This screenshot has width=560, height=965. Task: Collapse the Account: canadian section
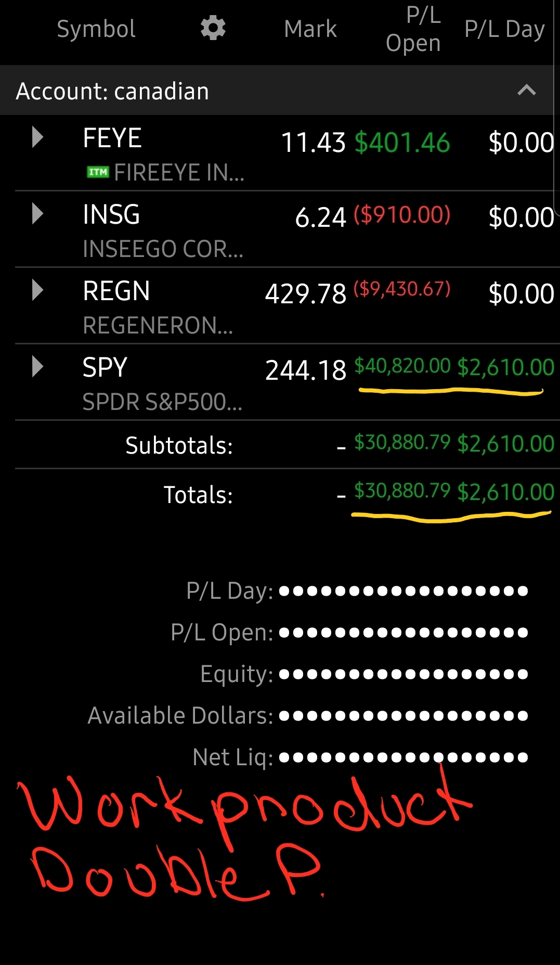point(526,91)
